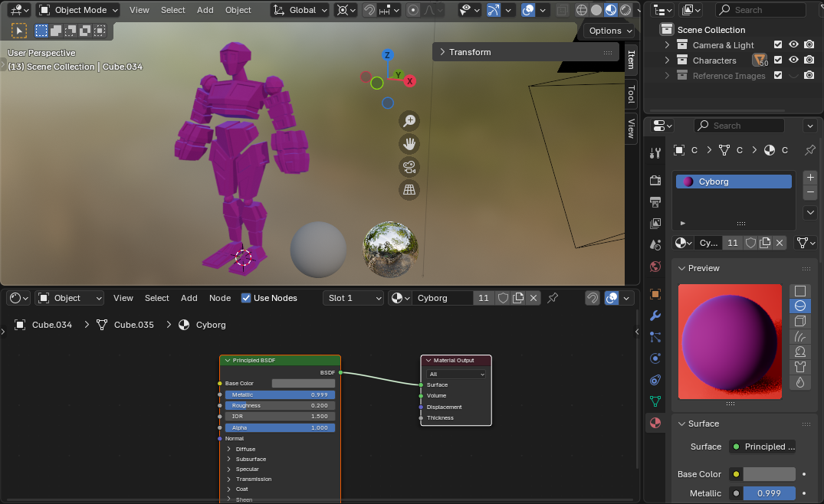Toggle camera view gizmo icon
Viewport: 824px width, 504px height.
pos(409,167)
